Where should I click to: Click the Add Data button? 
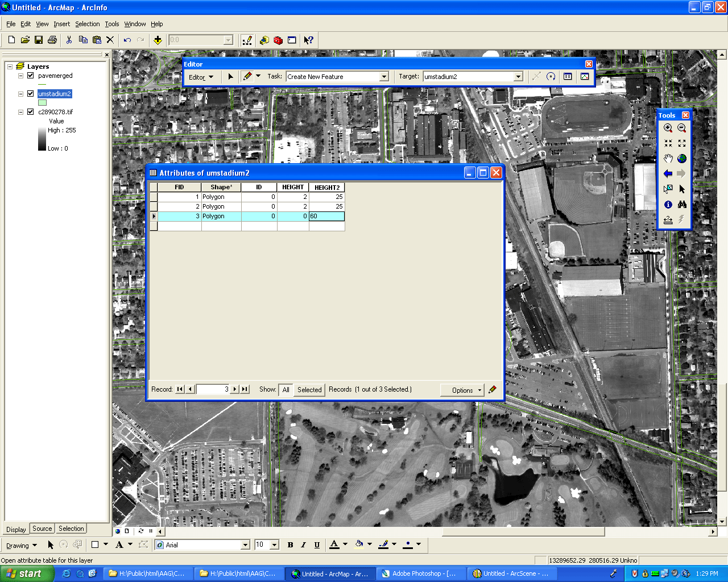point(158,40)
